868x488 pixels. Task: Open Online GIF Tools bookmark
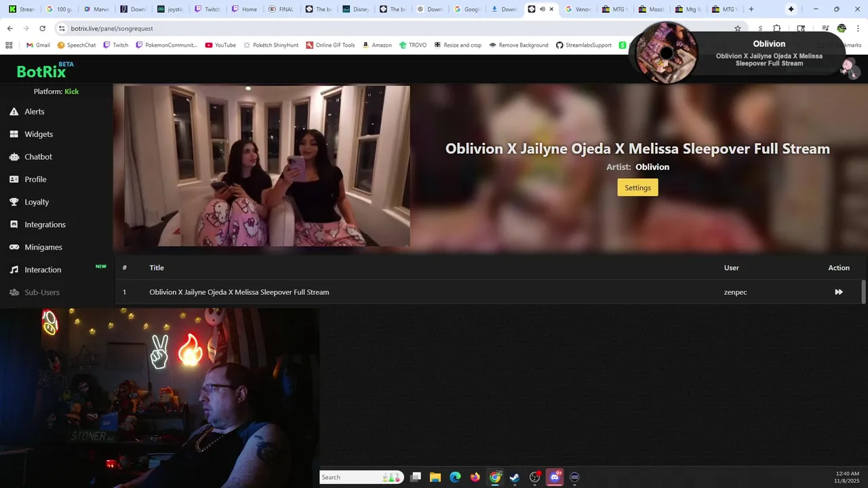tap(330, 45)
